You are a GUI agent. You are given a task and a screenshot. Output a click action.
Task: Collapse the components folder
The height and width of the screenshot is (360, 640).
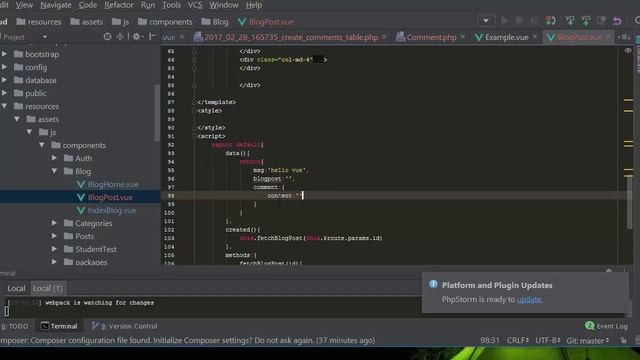(42, 145)
